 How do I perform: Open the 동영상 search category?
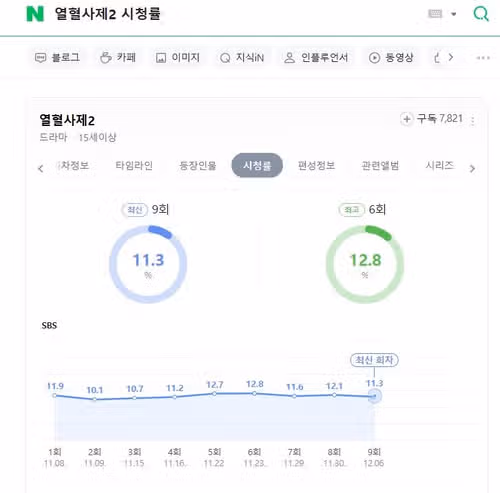[391, 58]
